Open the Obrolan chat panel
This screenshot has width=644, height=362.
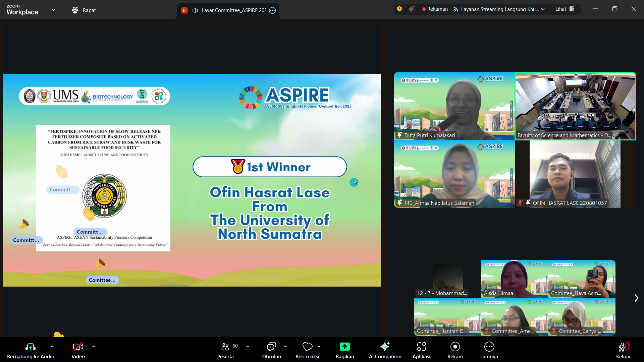click(271, 347)
